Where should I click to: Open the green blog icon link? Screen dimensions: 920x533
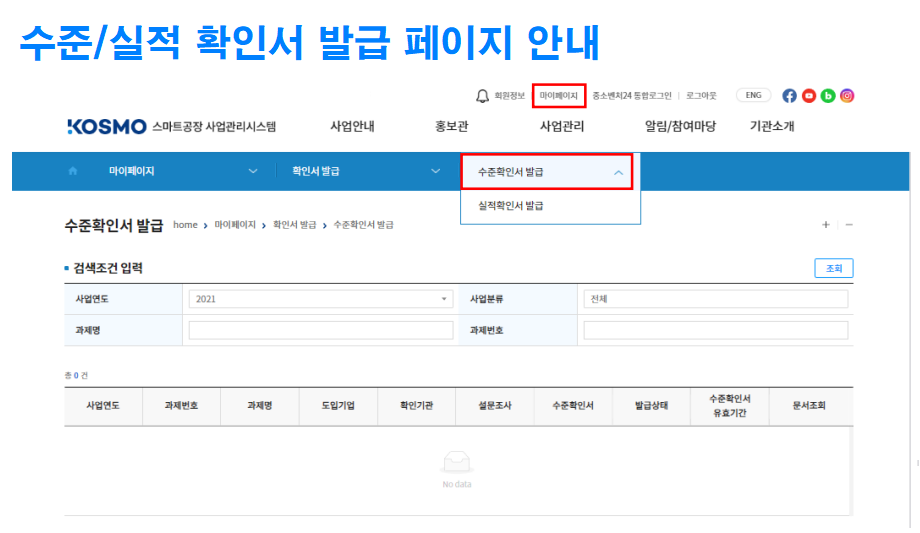(828, 96)
